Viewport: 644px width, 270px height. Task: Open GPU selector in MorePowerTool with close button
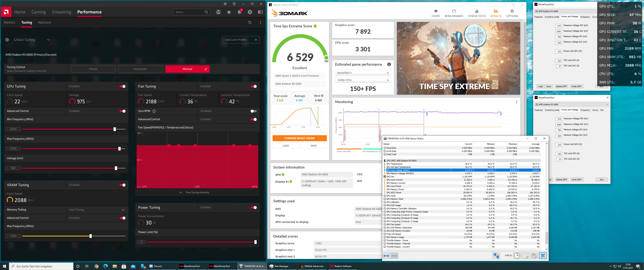click(x=572, y=104)
